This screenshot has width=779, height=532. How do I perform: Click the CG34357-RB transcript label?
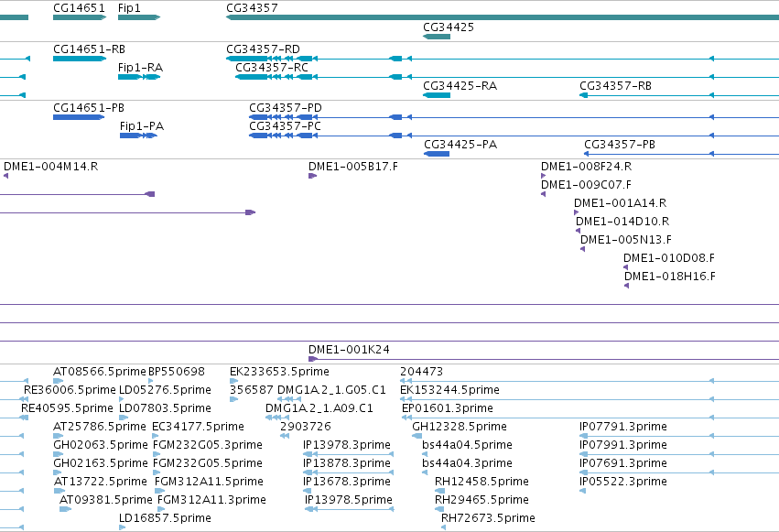615,86
